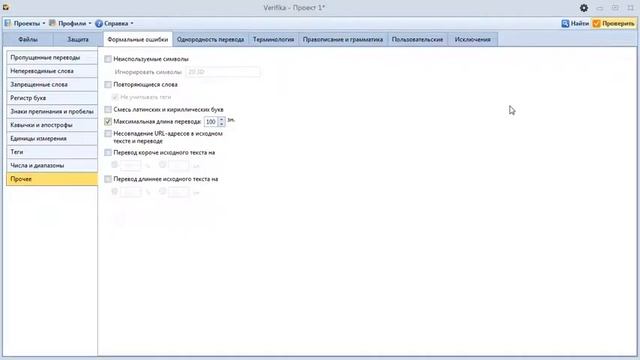
Task: Select Запрещенные слова in sidebar
Action: (52, 84)
